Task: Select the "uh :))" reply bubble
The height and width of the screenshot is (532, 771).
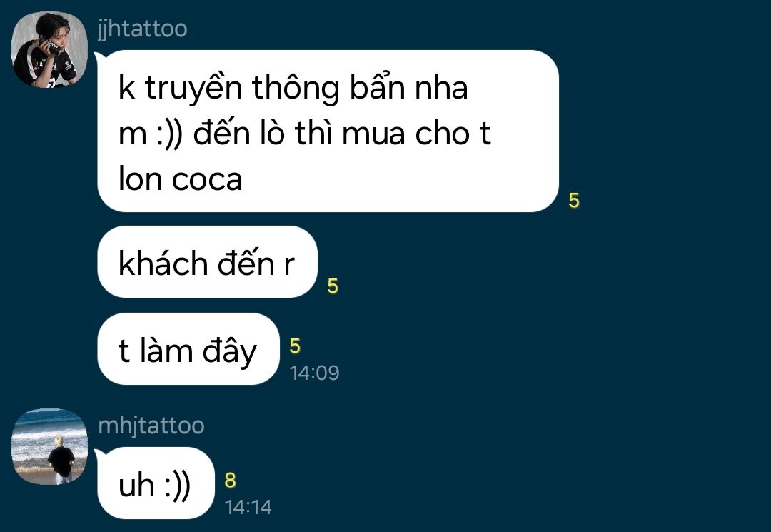Action: pyautogui.click(x=156, y=483)
